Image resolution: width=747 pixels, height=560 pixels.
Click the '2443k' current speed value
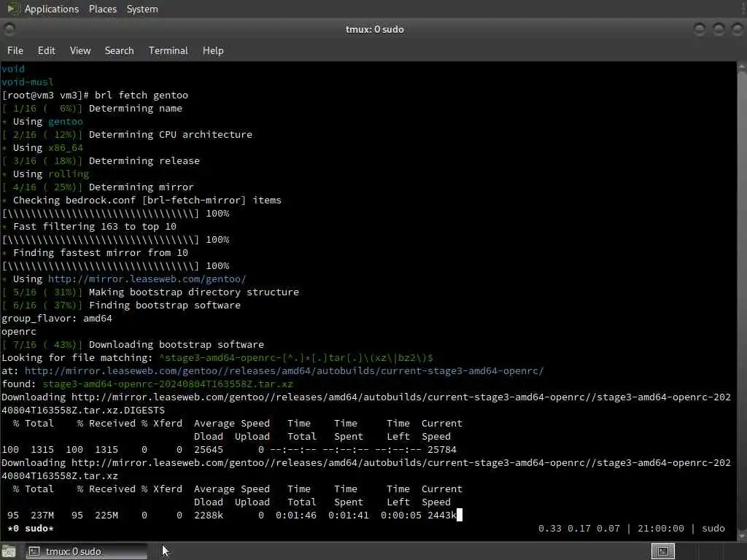(x=441, y=516)
